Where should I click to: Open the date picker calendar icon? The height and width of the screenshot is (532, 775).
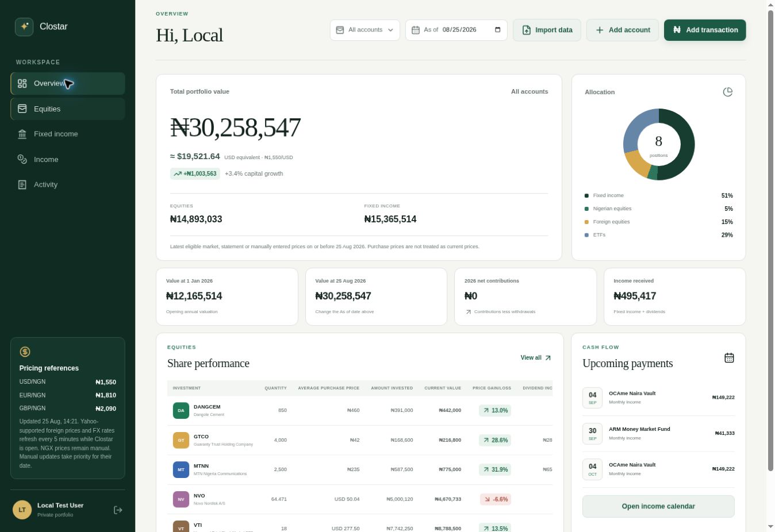[498, 30]
